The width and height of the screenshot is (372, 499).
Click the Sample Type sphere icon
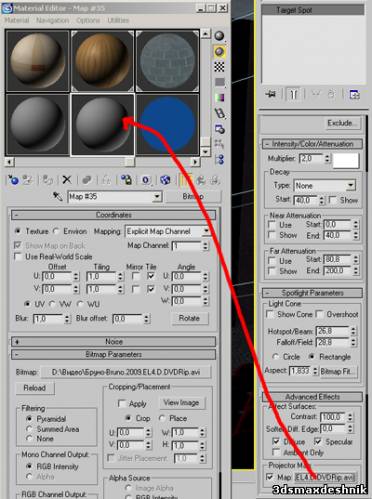219,36
